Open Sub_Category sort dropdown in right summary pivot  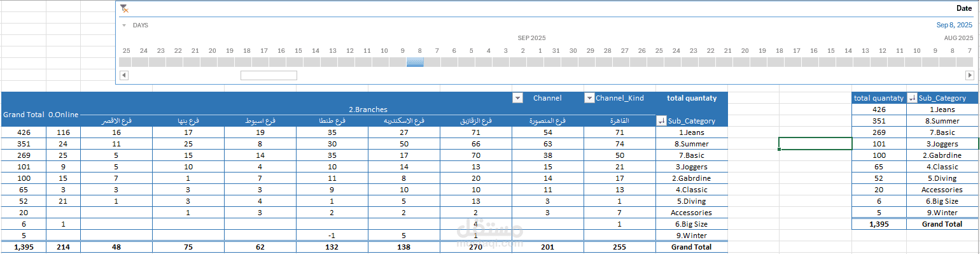click(x=911, y=98)
